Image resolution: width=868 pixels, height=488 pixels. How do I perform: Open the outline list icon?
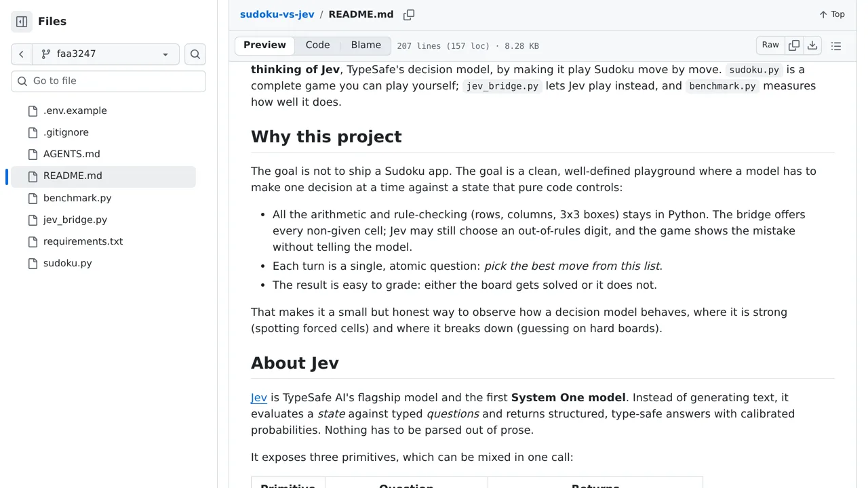click(x=836, y=46)
